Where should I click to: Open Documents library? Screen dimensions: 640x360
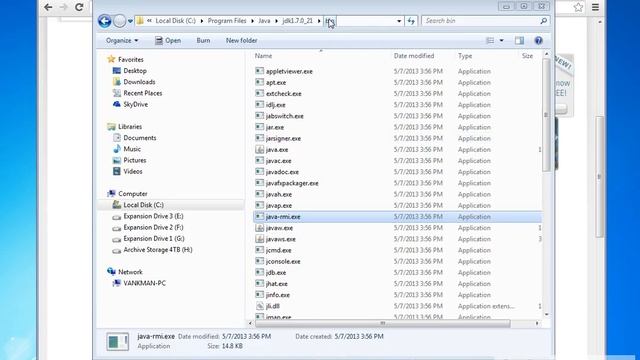coord(140,138)
